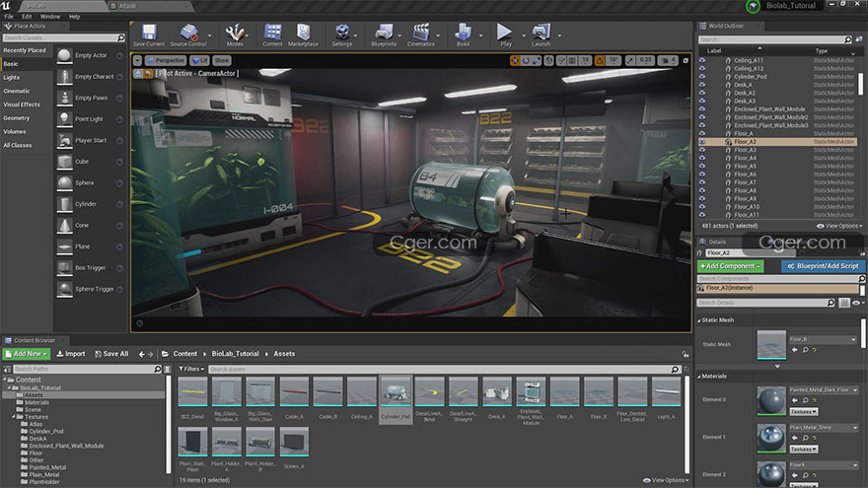Select the Cylinder_Pod asset thumbnail
The image size is (868, 488).
pyautogui.click(x=396, y=391)
